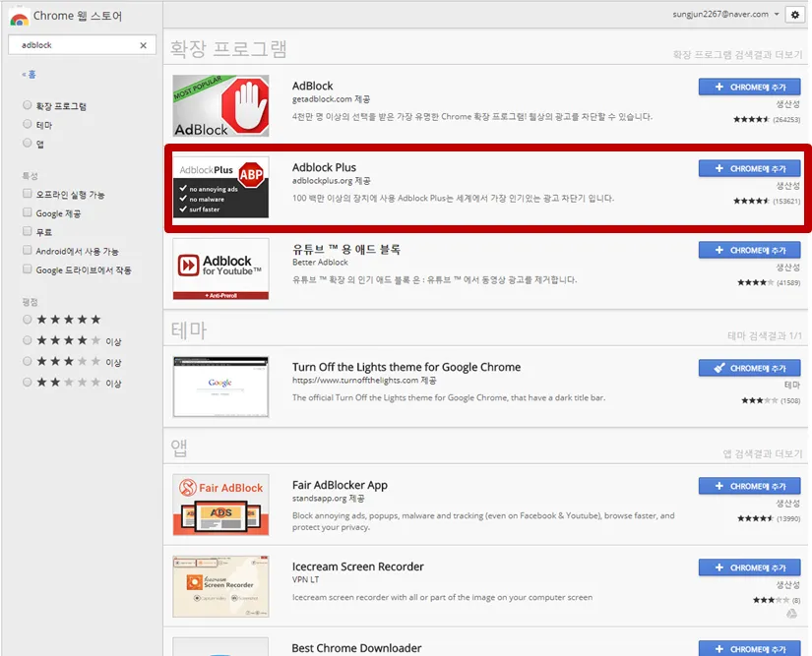Select the five-star rating radio button
This screenshot has width=812, height=656.
click(x=27, y=320)
